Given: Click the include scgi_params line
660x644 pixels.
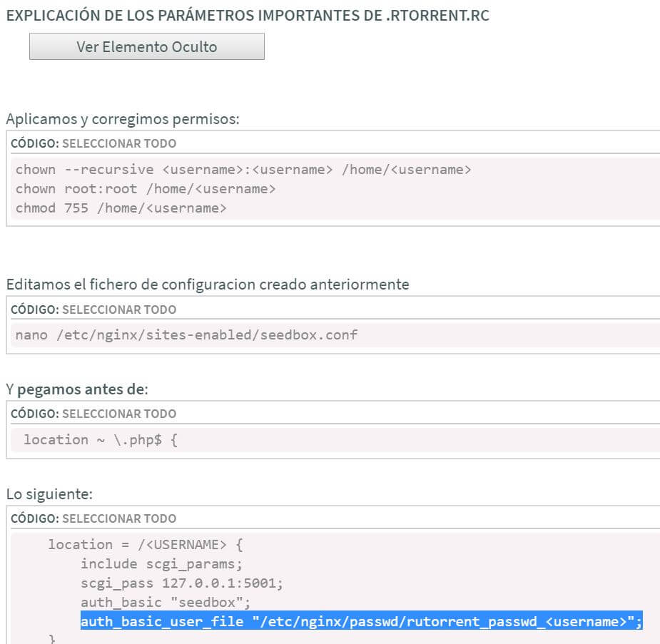Looking at the screenshot, I should point(162,564).
